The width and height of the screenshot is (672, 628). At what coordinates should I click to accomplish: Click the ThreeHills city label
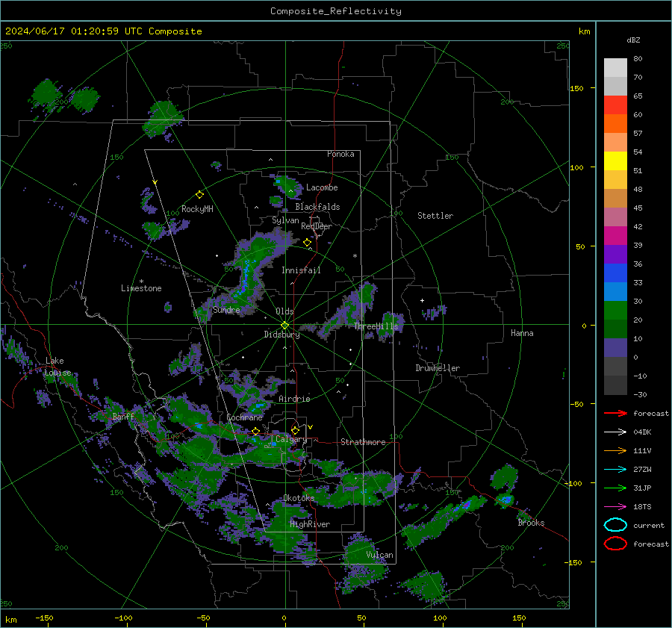tap(376, 326)
